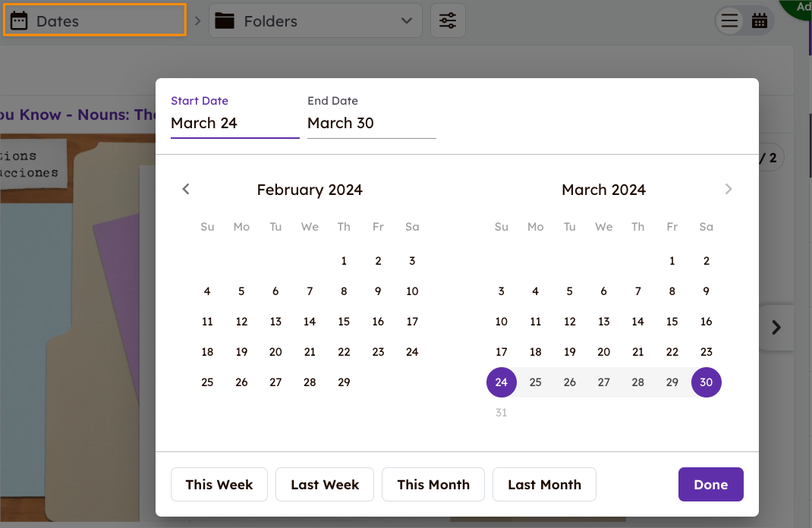
Task: Go to previous month arrow
Action: tap(186, 189)
